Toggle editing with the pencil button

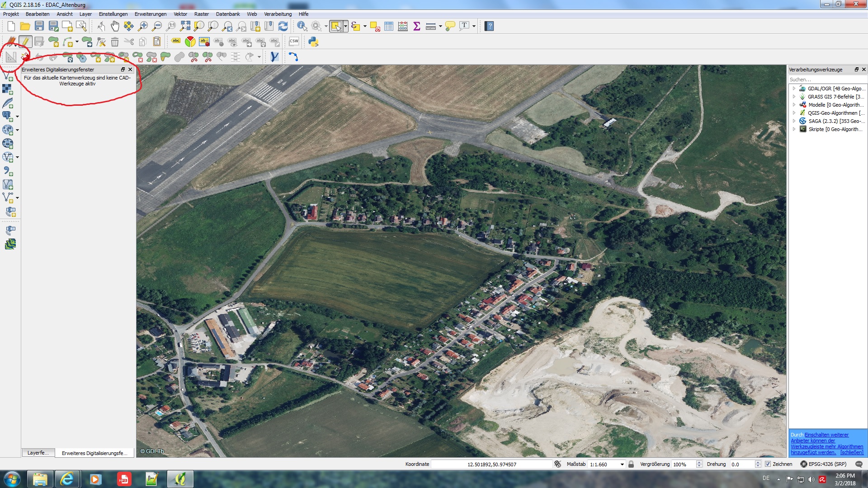point(25,42)
